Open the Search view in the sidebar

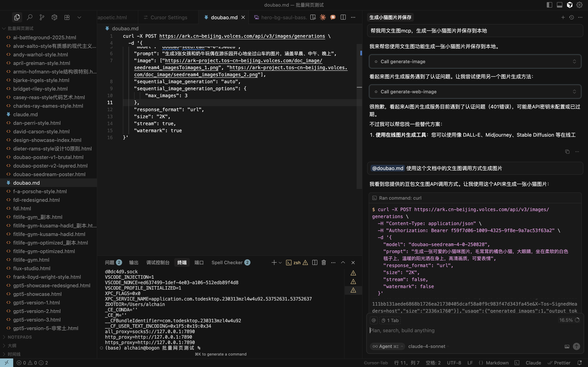[x=30, y=17]
